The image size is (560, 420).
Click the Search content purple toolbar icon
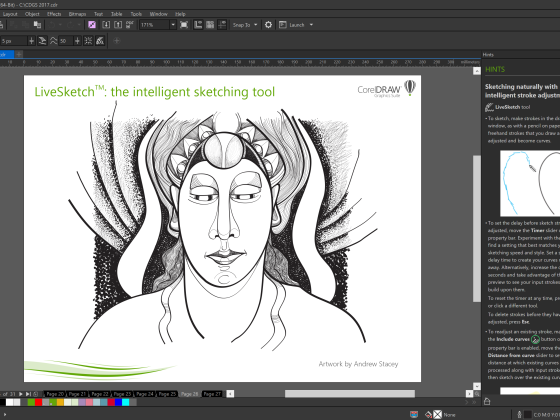pos(92,25)
